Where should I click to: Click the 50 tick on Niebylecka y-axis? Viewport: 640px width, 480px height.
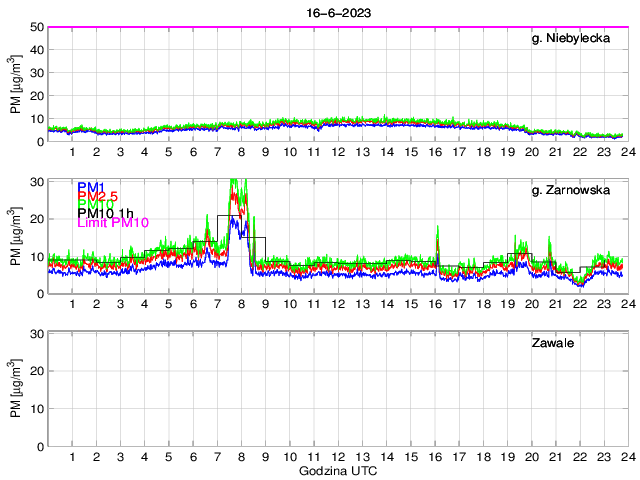[x=35, y=27]
